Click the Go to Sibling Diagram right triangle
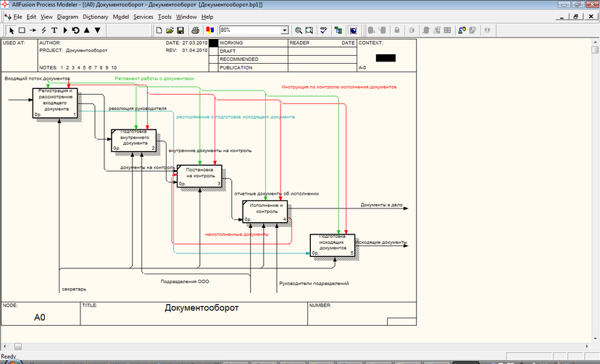The image size is (600, 364). [65, 30]
